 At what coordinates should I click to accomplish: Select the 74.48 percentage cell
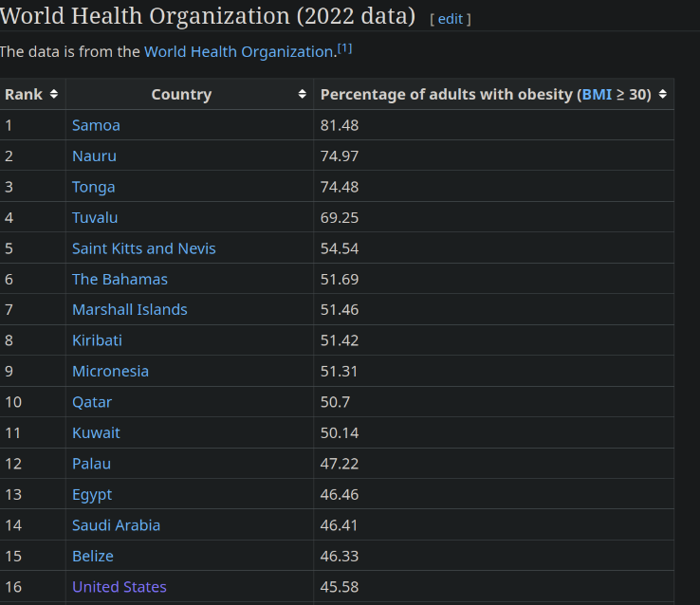[x=493, y=187]
